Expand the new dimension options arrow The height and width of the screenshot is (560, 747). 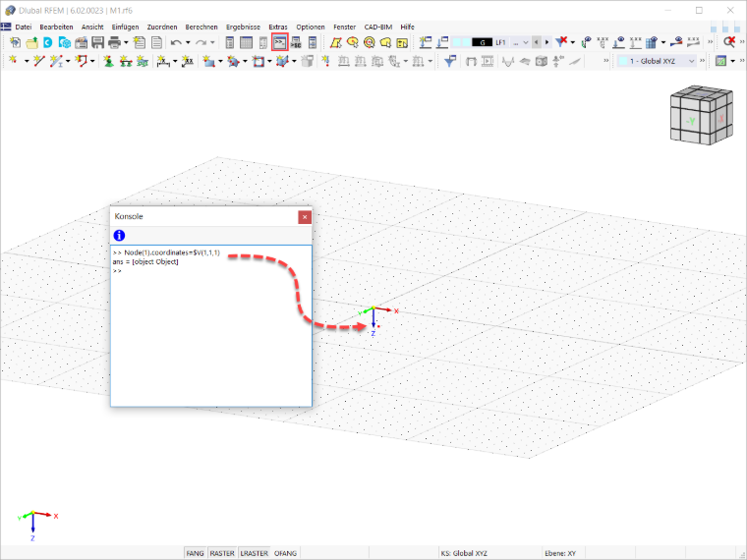pyautogui.click(x=175, y=61)
